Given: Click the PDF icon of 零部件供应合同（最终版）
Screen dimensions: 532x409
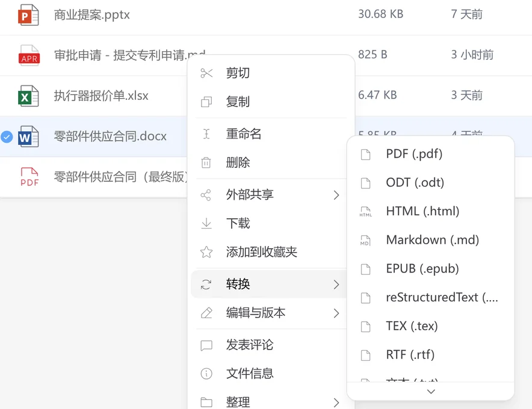Looking at the screenshot, I should [x=29, y=177].
